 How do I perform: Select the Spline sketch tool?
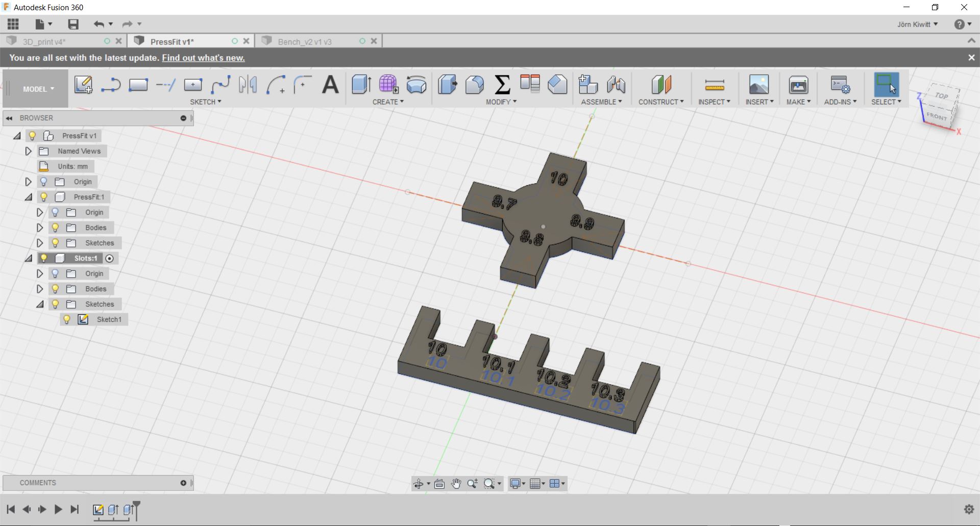[221, 85]
